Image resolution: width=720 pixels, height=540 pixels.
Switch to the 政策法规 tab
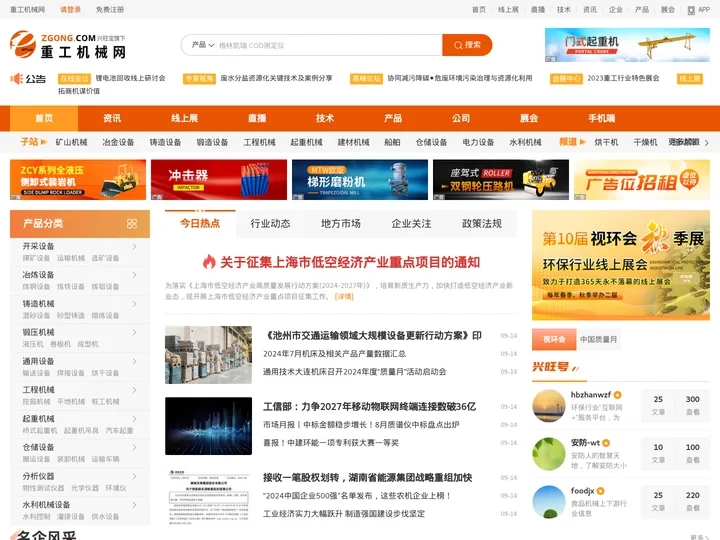tap(482, 224)
